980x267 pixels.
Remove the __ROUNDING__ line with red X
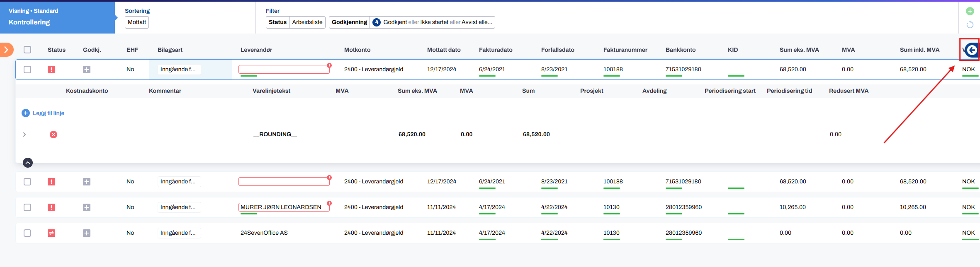coord(53,135)
